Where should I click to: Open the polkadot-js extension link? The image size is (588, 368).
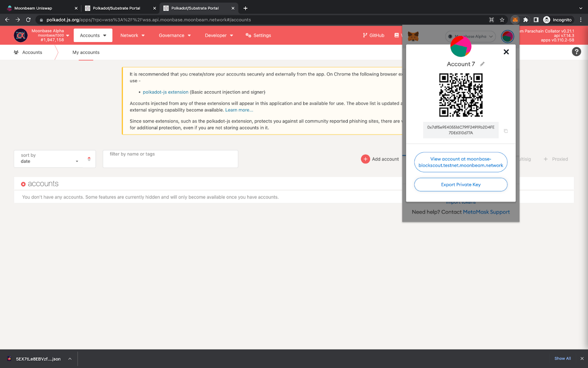(165, 92)
